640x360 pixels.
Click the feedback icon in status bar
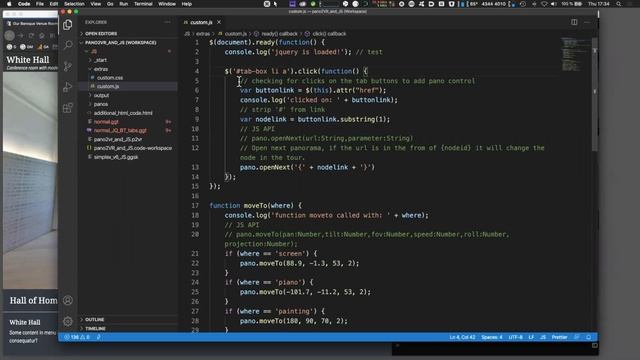click(577, 337)
